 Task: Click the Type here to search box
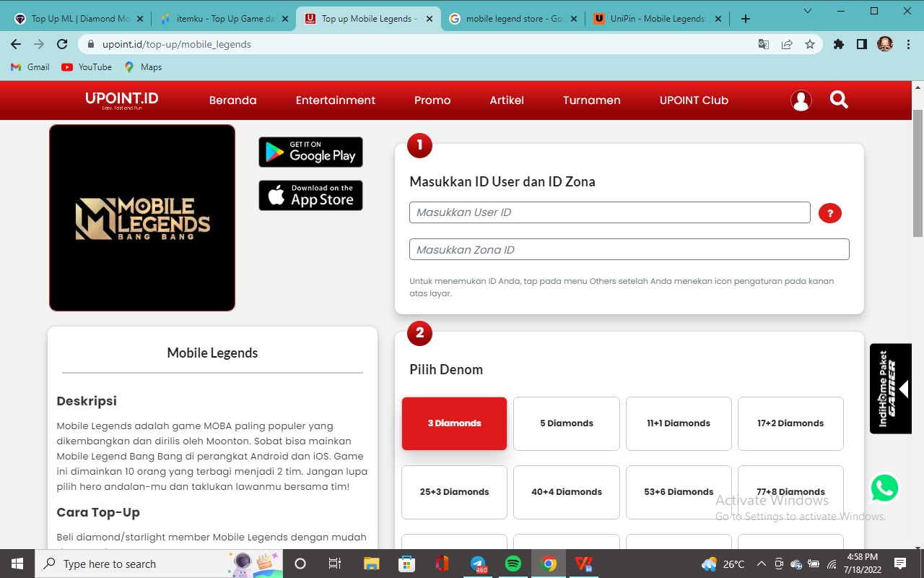point(159,564)
